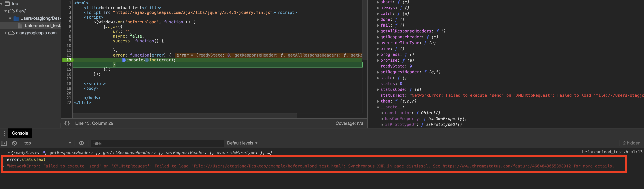Click the Users folder icon
The width and height of the screenshot is (644, 189).
[x=16, y=18]
